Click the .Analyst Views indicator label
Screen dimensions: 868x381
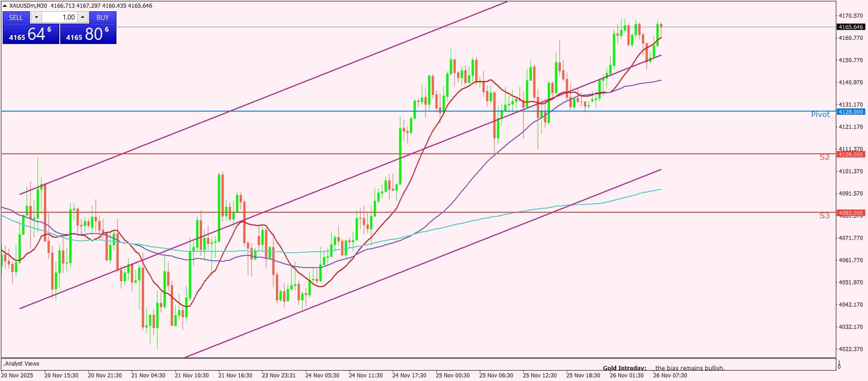pos(21,363)
